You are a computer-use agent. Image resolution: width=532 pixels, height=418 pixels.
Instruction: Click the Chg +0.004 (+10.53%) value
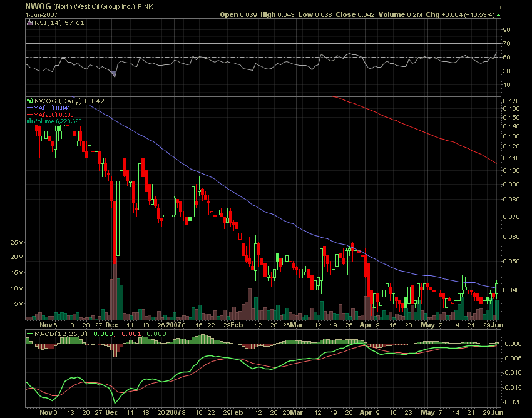click(x=460, y=14)
